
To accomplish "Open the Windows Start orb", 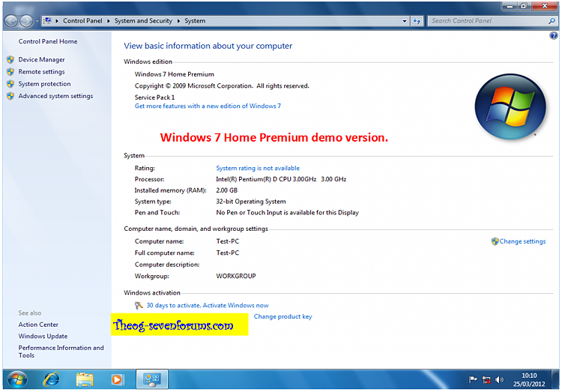I will click(16, 379).
